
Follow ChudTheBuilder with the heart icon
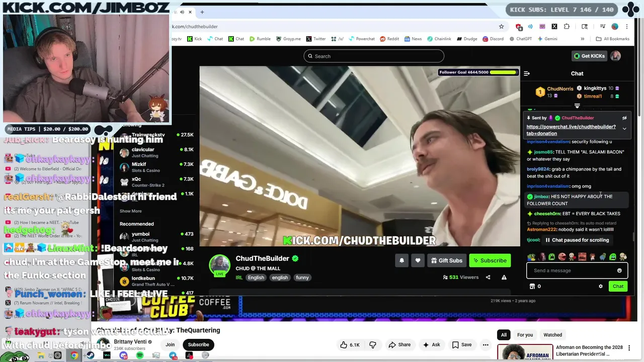click(418, 260)
